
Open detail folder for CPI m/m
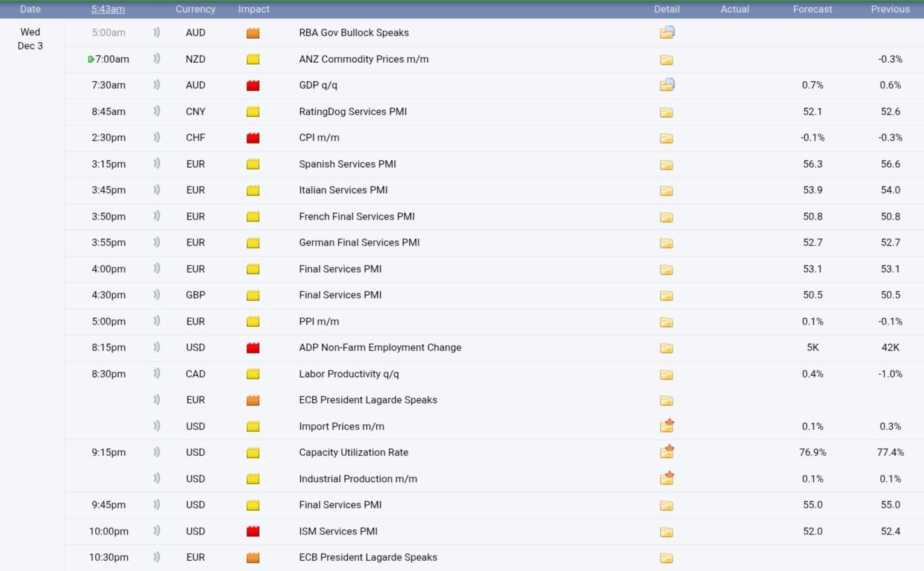pos(666,138)
